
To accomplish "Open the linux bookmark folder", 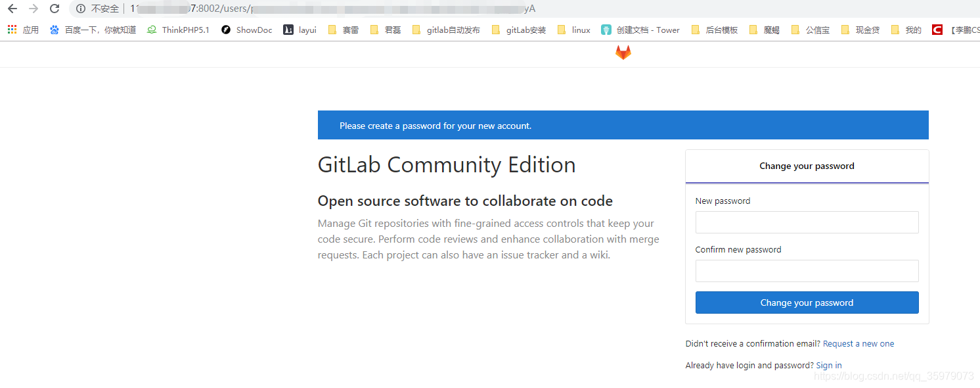I will click(573, 30).
